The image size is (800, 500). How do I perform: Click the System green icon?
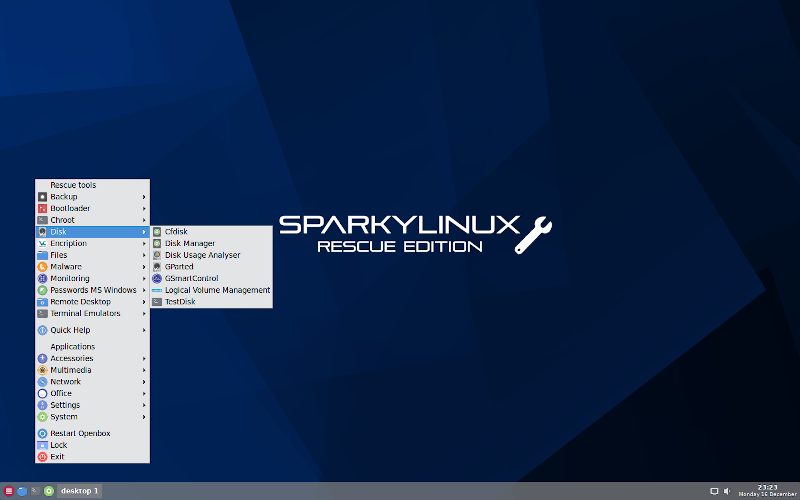coord(42,417)
